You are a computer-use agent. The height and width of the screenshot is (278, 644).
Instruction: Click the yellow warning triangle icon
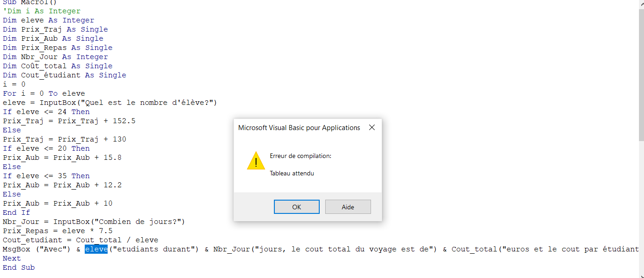256,161
